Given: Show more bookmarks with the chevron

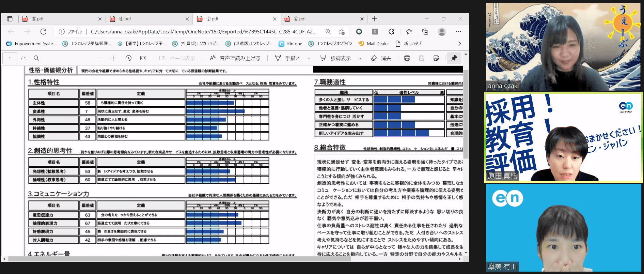Looking at the screenshot, I should [459, 44].
